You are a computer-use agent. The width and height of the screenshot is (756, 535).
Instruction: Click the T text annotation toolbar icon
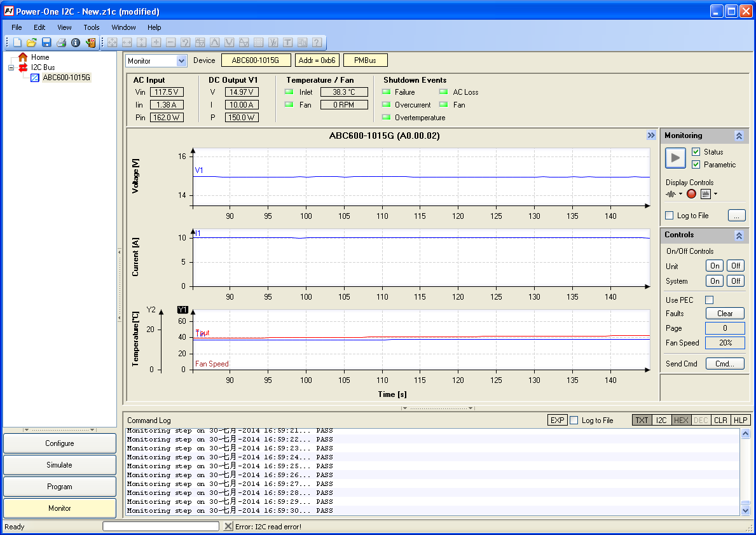coord(287,42)
